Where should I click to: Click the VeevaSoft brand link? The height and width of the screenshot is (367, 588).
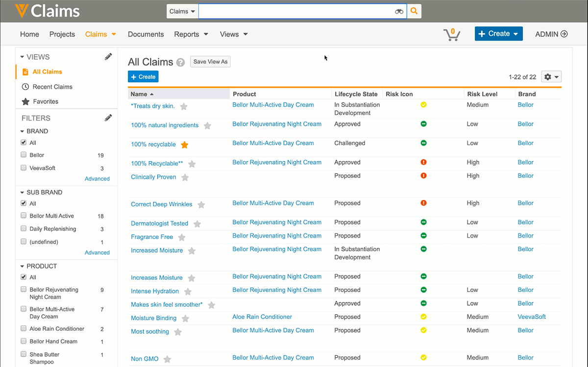[x=532, y=317]
